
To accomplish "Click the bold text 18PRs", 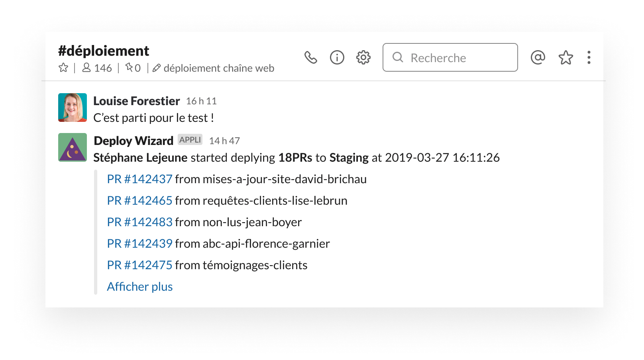I will coord(295,158).
